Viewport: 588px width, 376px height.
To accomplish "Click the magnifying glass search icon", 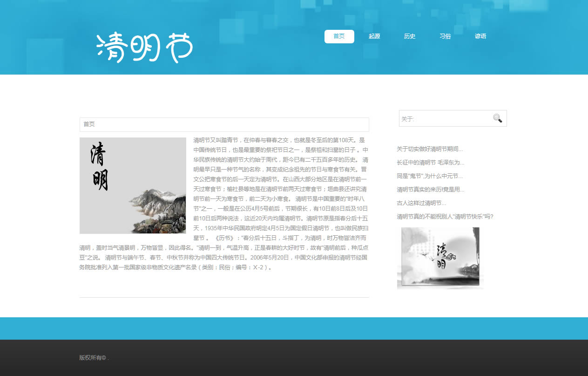I will click(x=497, y=118).
